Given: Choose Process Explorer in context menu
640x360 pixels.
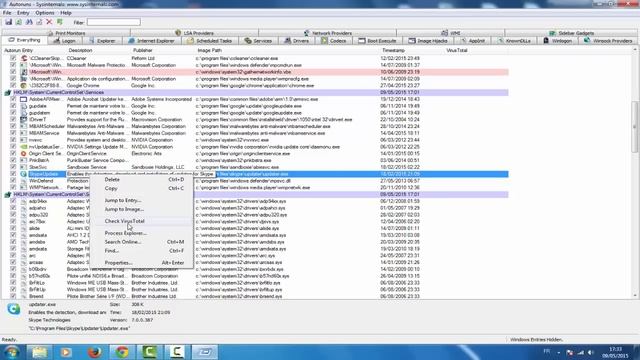Looking at the screenshot, I should (x=141, y=233).
